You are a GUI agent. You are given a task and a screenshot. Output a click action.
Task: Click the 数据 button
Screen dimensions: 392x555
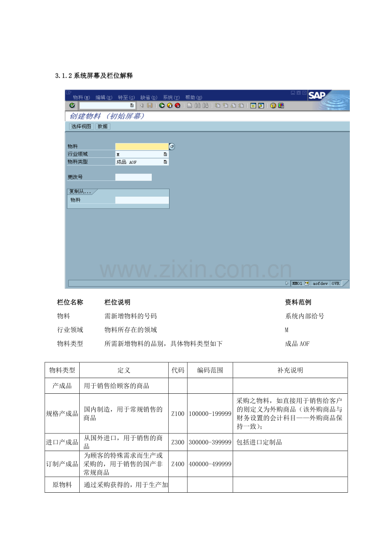[103, 126]
